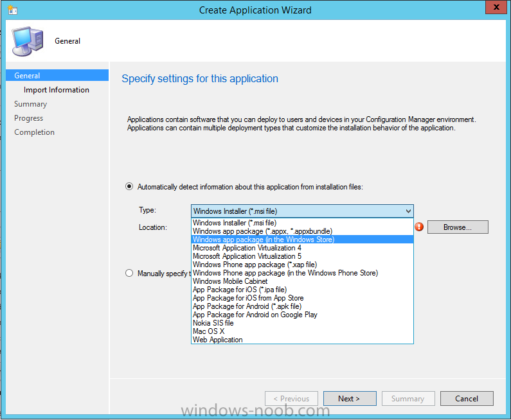Screen dimensions: 511x420
Task: Click the wizard title bar app icon
Action: point(13,10)
